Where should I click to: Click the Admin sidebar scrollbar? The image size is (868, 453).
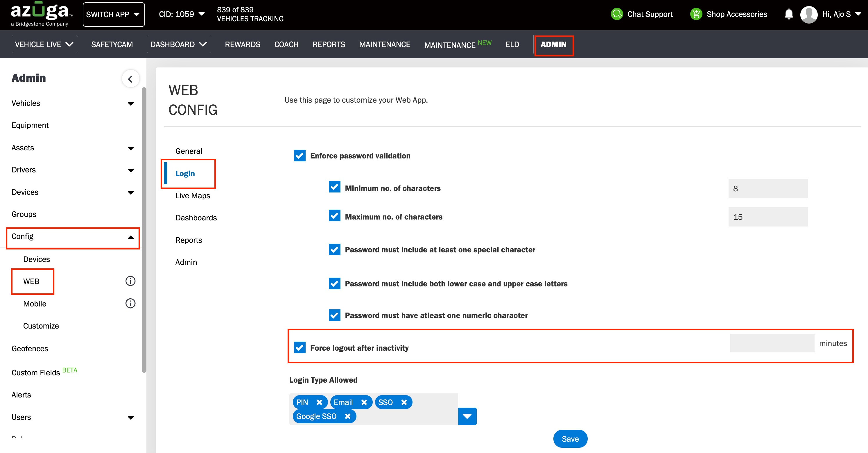(x=144, y=229)
